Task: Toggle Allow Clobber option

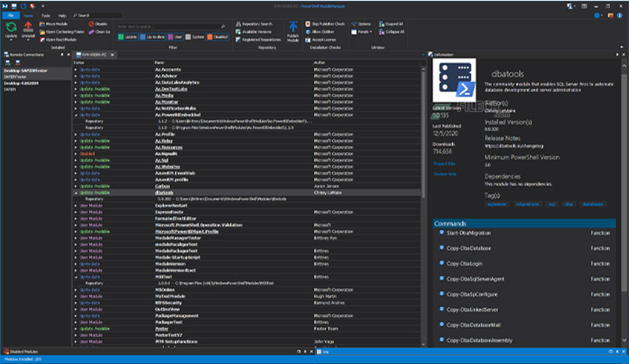Action: point(320,32)
